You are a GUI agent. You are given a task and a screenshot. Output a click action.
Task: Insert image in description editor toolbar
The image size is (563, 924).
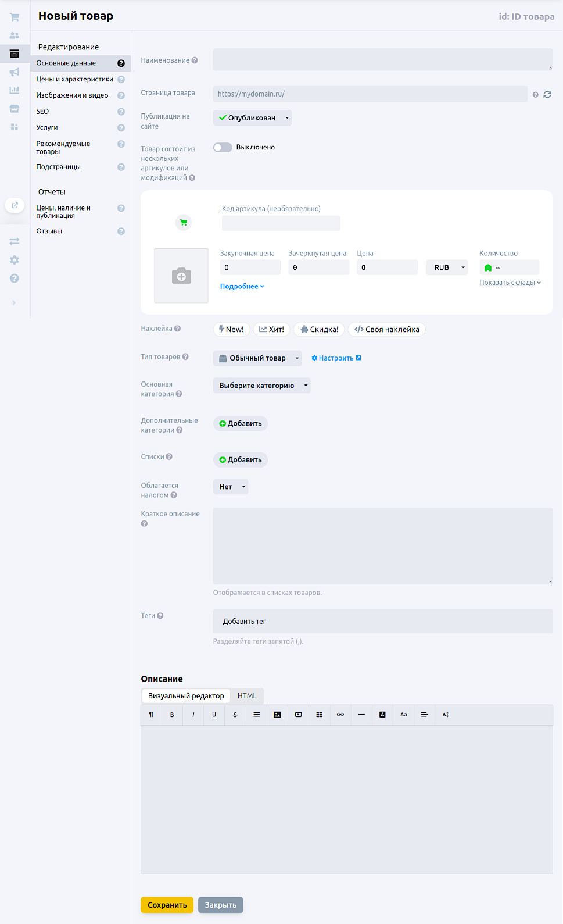(277, 715)
